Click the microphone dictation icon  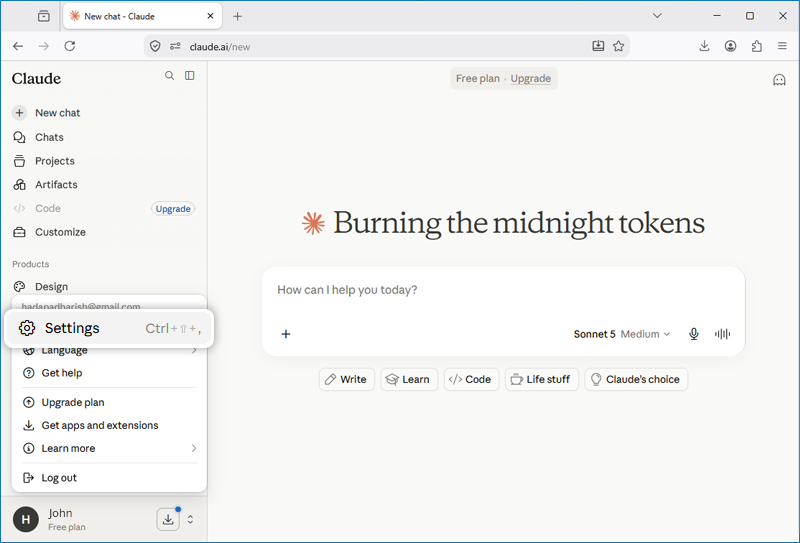point(693,334)
